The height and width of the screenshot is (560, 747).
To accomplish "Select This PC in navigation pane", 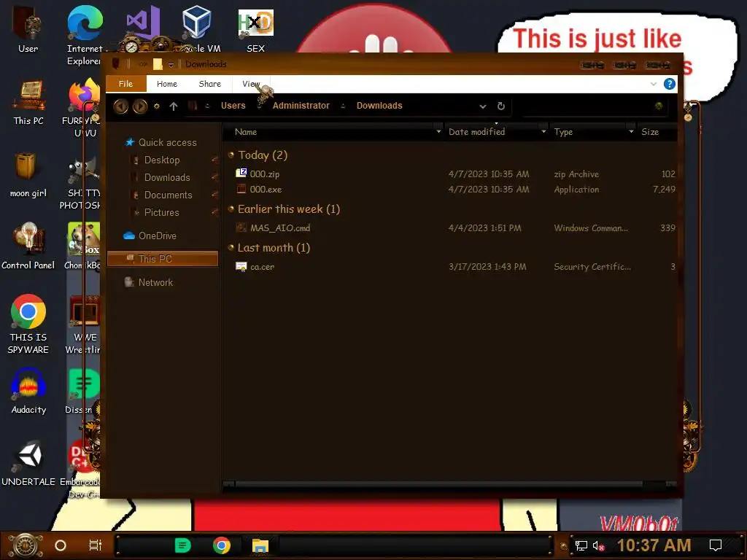I will (x=163, y=259).
